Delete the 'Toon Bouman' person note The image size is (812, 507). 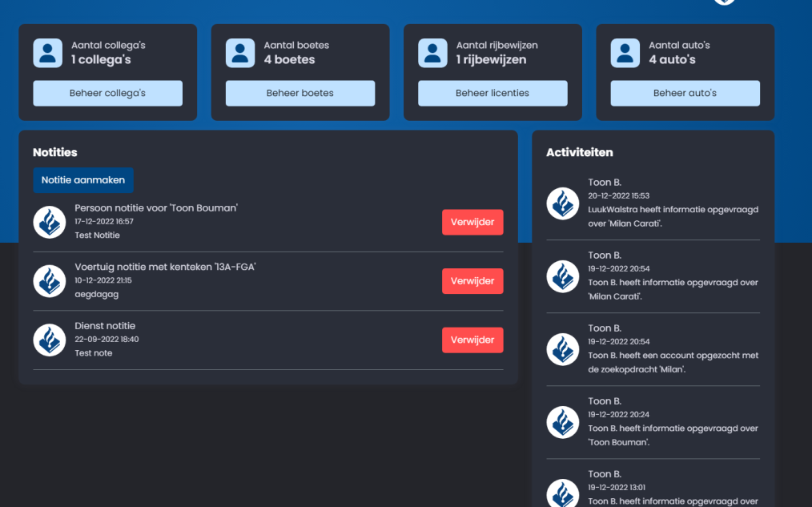tap(472, 222)
